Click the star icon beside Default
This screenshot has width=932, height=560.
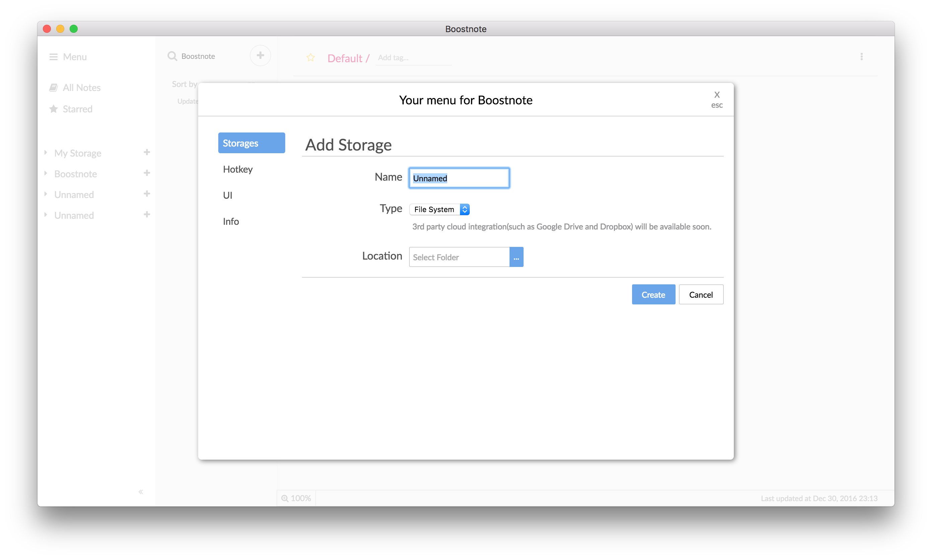pos(310,58)
